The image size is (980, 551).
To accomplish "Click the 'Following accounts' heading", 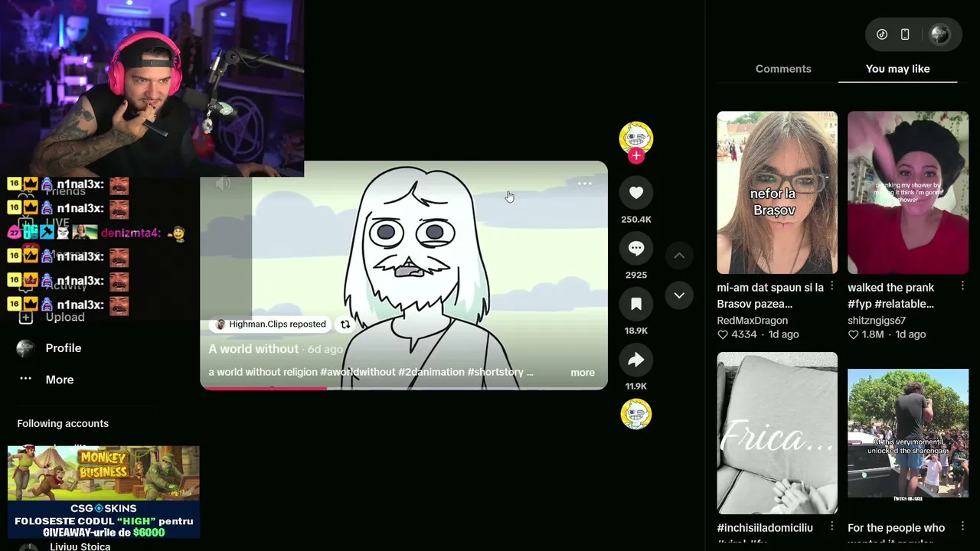I will coord(63,424).
